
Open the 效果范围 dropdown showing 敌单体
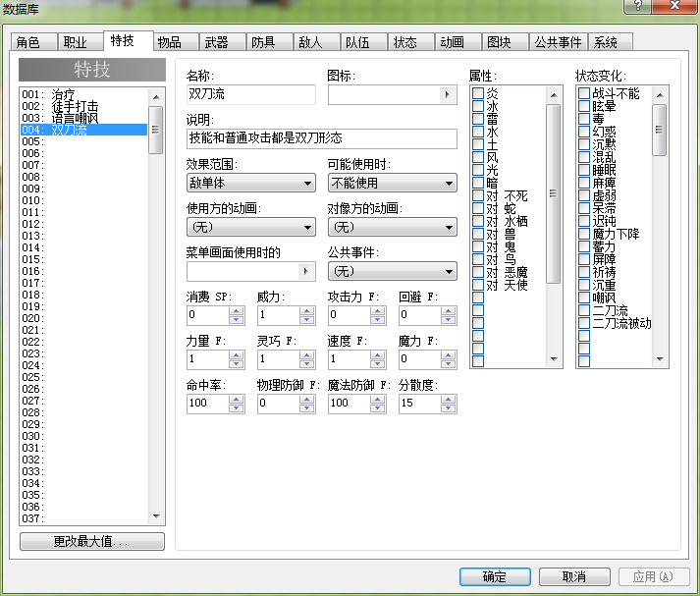point(251,183)
